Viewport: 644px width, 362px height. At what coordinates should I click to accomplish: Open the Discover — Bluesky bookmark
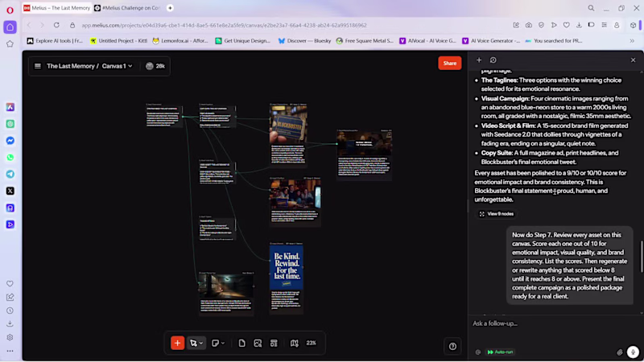pos(304,41)
